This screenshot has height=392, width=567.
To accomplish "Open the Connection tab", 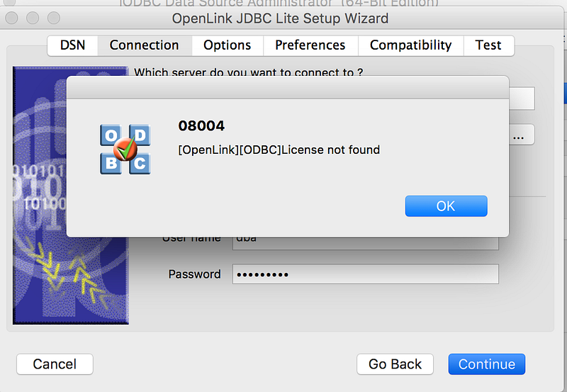I will point(145,45).
